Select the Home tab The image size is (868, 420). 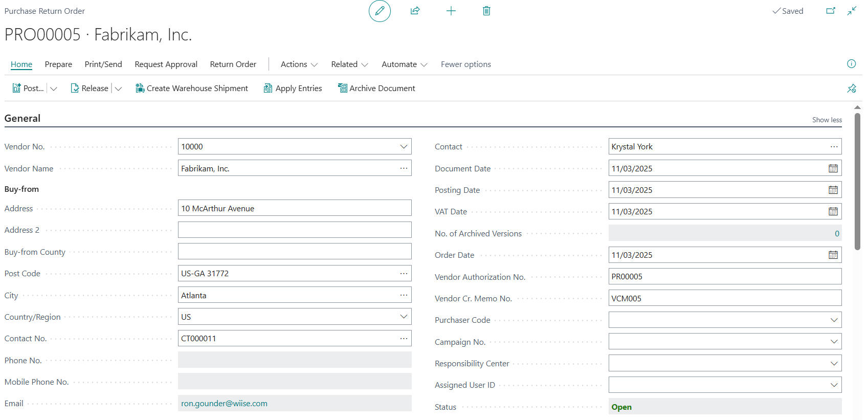click(x=21, y=64)
